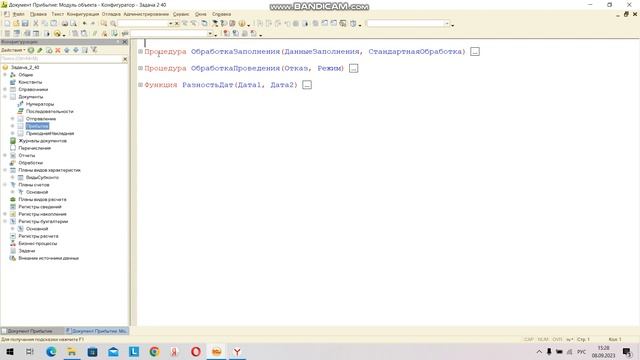This screenshot has width=640, height=360.
Task: Select the Регистры сведений tree item
Action: pos(40,207)
